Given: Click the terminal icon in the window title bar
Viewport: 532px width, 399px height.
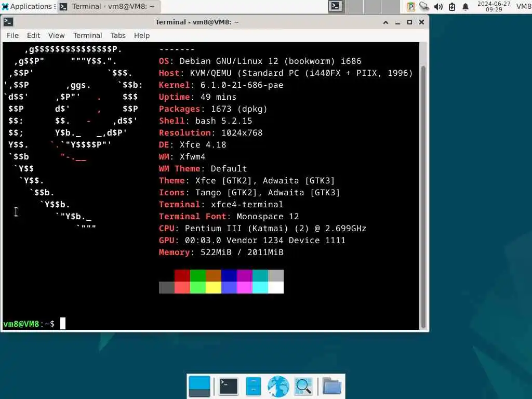Looking at the screenshot, I should [x=8, y=22].
